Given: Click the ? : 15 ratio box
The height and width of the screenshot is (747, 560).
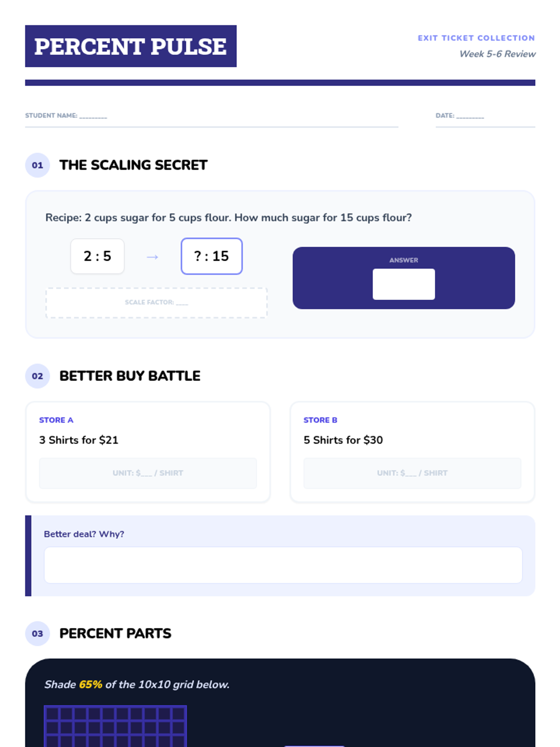Looking at the screenshot, I should (x=211, y=256).
